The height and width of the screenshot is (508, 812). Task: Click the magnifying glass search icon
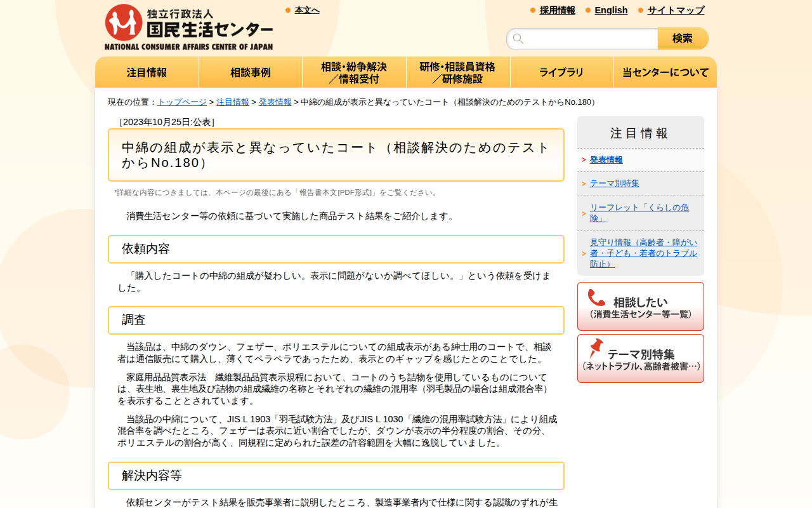(518, 38)
